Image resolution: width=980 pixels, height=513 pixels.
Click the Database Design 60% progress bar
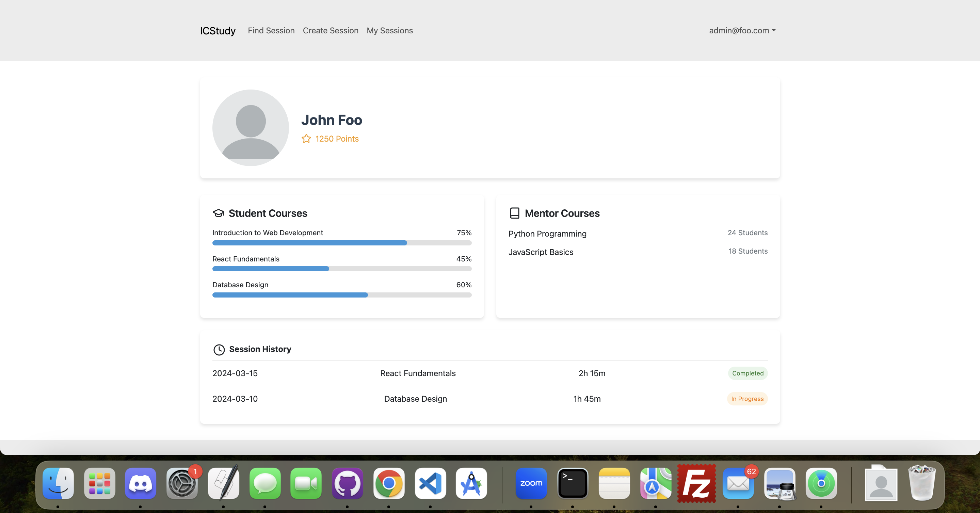342,295
